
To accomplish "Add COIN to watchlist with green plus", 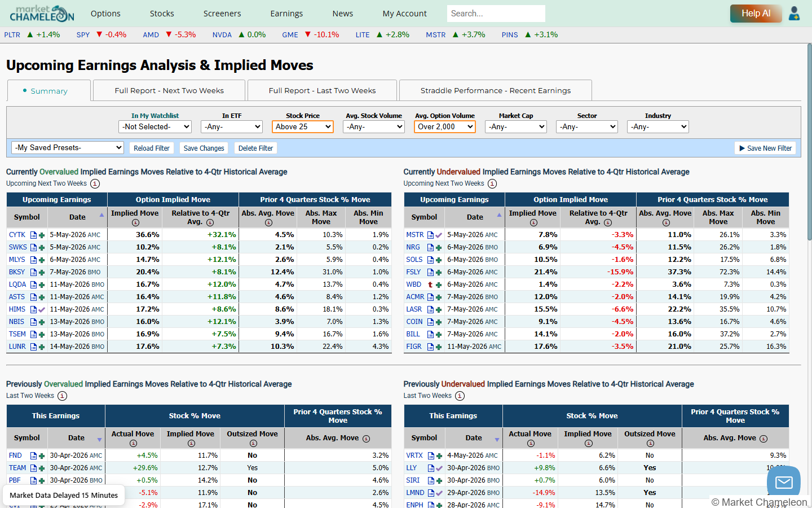I will coord(439,322).
